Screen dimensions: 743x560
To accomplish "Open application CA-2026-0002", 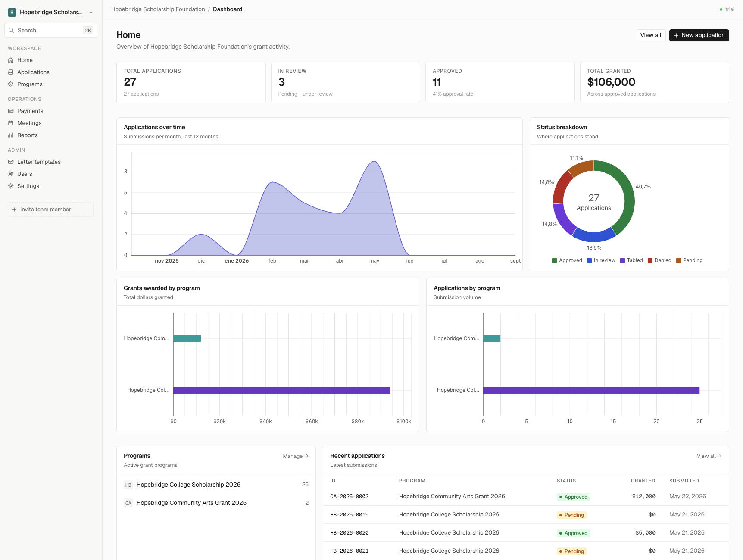I will click(x=526, y=497).
